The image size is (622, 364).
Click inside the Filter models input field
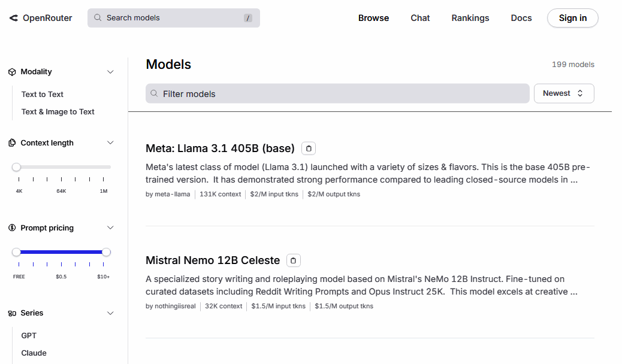click(337, 93)
